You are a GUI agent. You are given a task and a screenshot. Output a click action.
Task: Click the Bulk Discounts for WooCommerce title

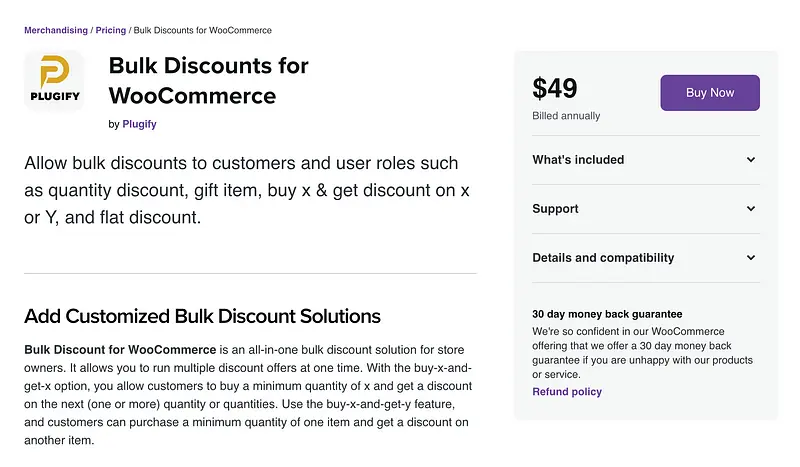pyautogui.click(x=208, y=81)
